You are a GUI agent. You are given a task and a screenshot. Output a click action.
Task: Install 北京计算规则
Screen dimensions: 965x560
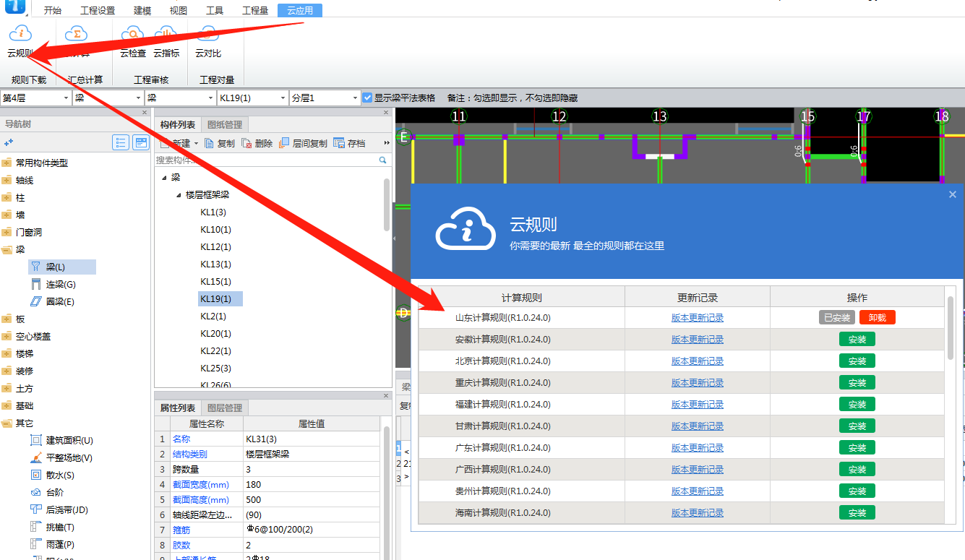[857, 361]
